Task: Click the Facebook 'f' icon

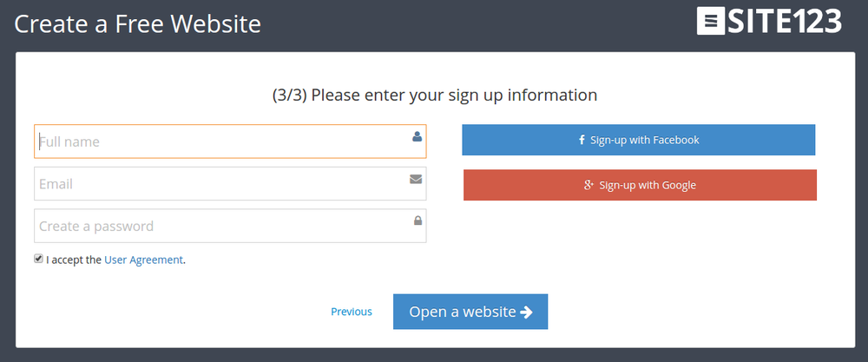Action: pyautogui.click(x=582, y=140)
